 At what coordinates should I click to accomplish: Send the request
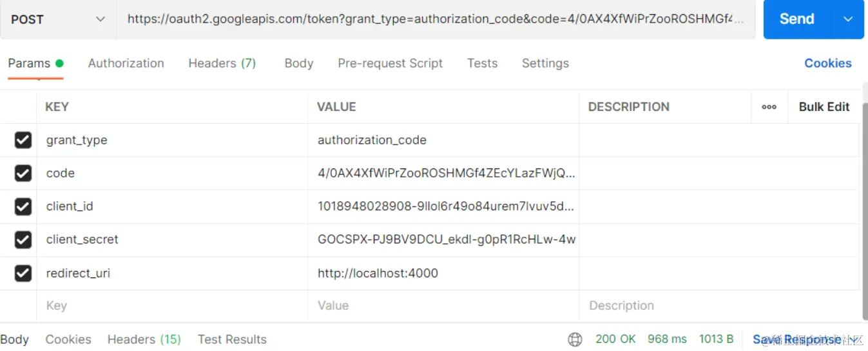pyautogui.click(x=797, y=19)
